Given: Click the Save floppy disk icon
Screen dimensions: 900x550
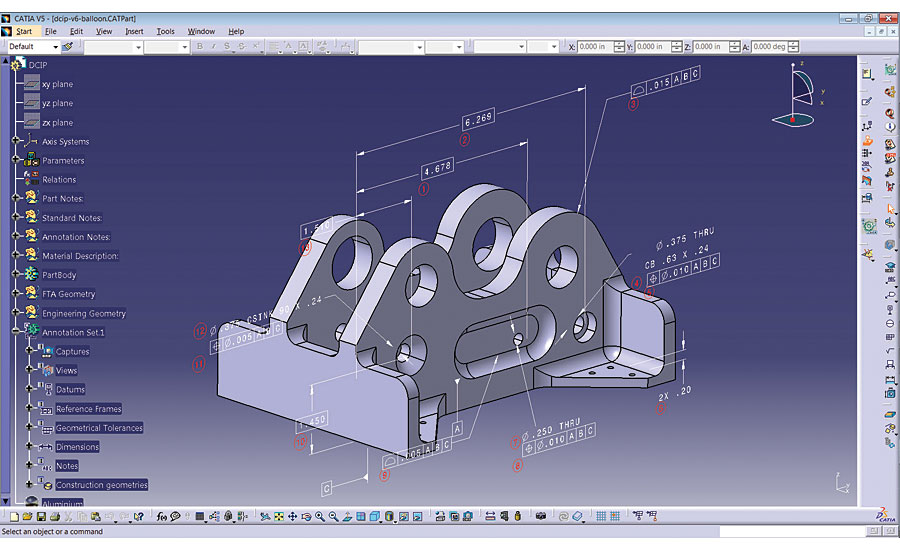Looking at the screenshot, I should 41,516.
